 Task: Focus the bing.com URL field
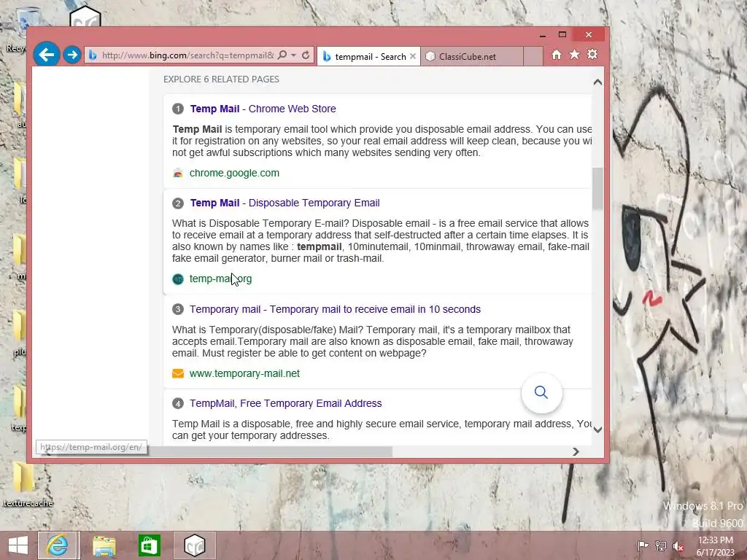187,55
